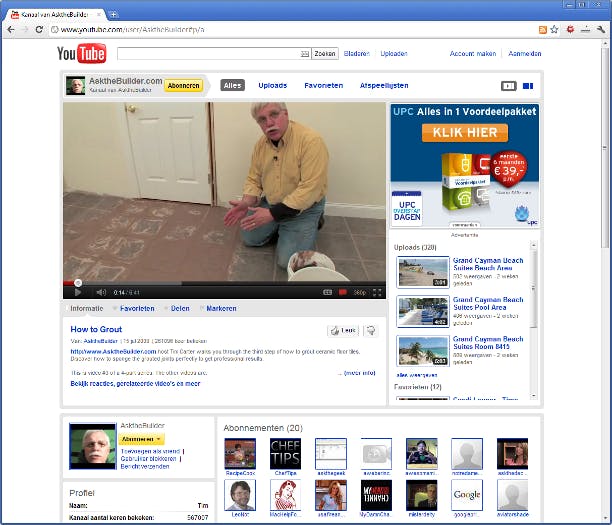Click the www.AsktheBuilder.com description link
Image resolution: width=612 pixels, height=525 pixels.
tap(113, 352)
